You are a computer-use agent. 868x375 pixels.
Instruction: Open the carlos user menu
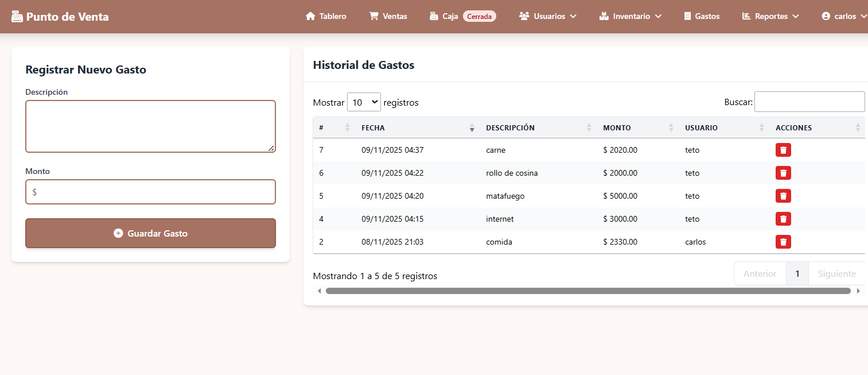tap(844, 16)
